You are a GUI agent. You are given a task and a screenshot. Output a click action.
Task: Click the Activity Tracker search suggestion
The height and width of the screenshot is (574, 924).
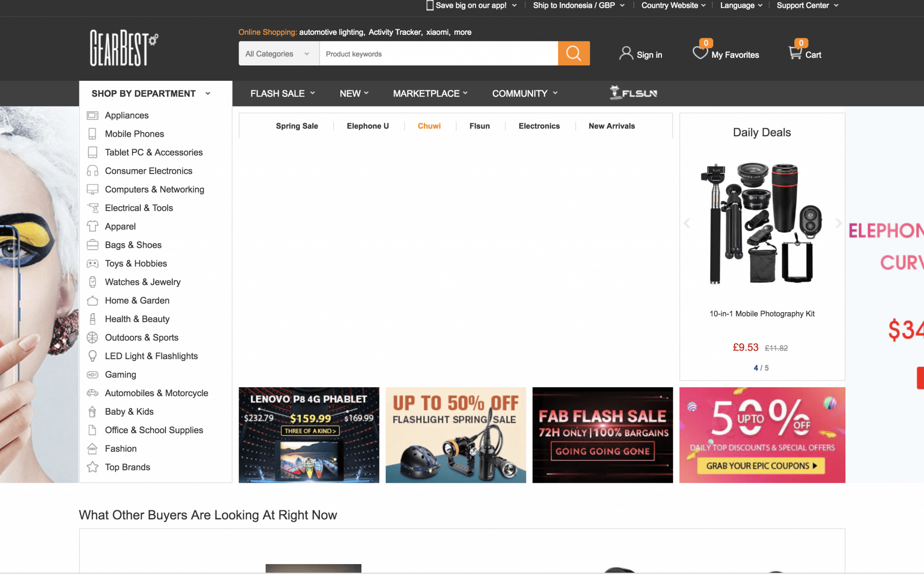point(395,32)
